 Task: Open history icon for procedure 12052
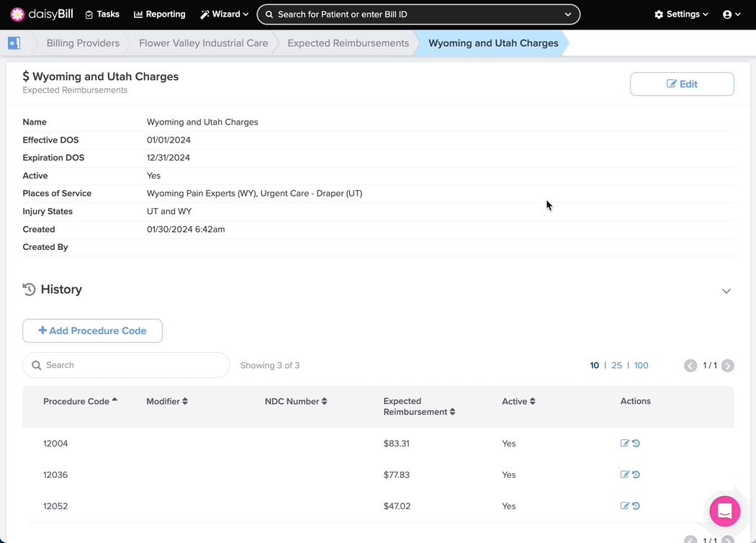coord(636,506)
